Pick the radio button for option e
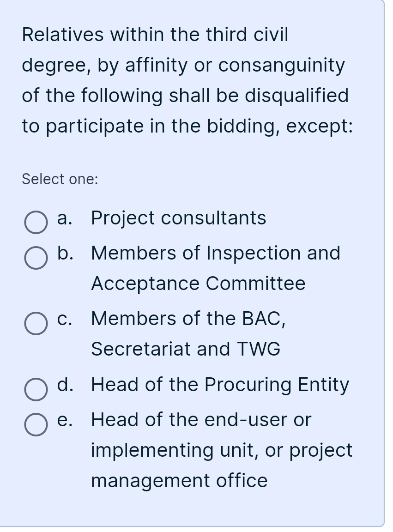The image size is (393, 532). click(36, 424)
